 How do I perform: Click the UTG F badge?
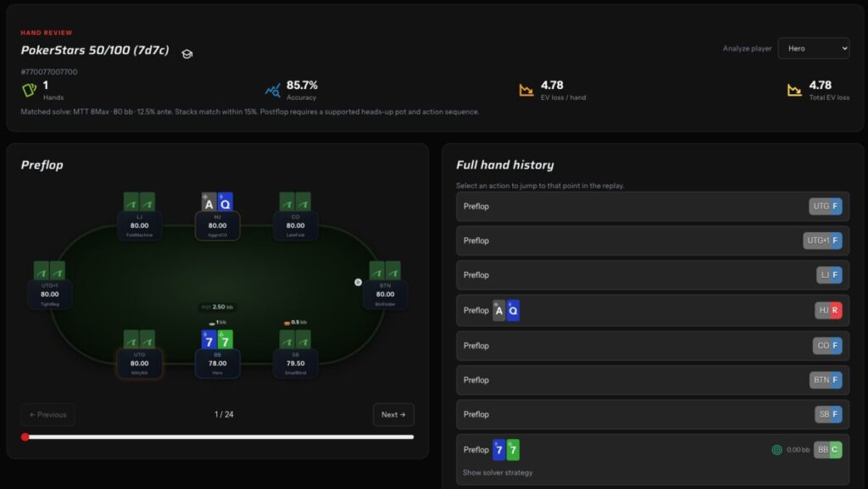[x=826, y=206]
